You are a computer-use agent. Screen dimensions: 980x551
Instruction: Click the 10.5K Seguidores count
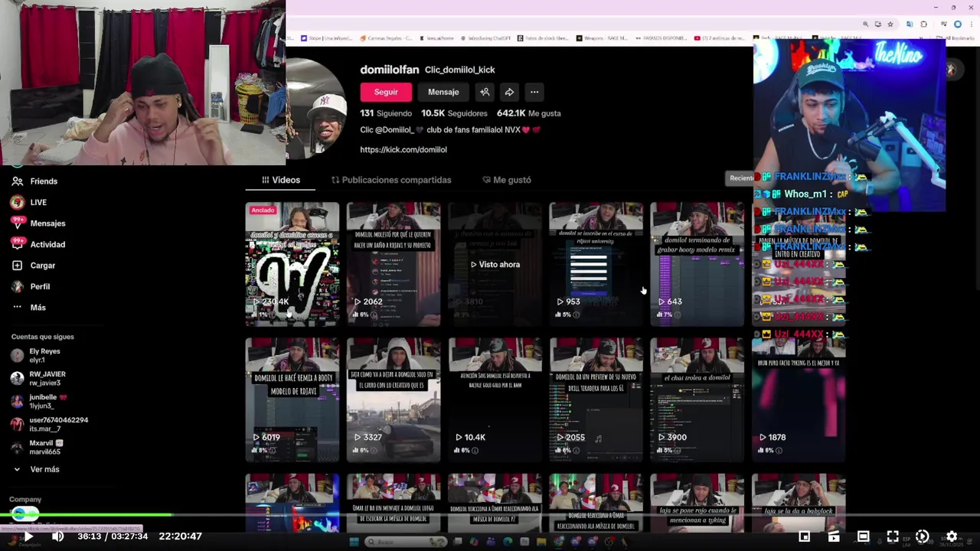coord(455,113)
